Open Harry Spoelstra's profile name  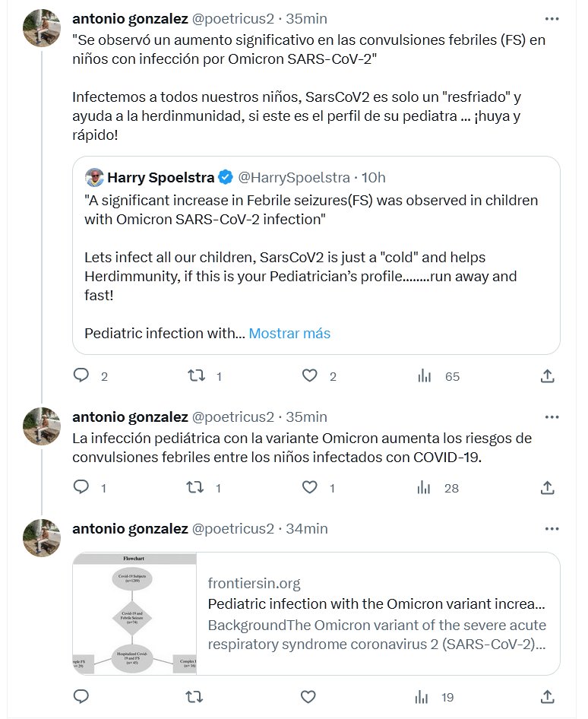point(160,178)
